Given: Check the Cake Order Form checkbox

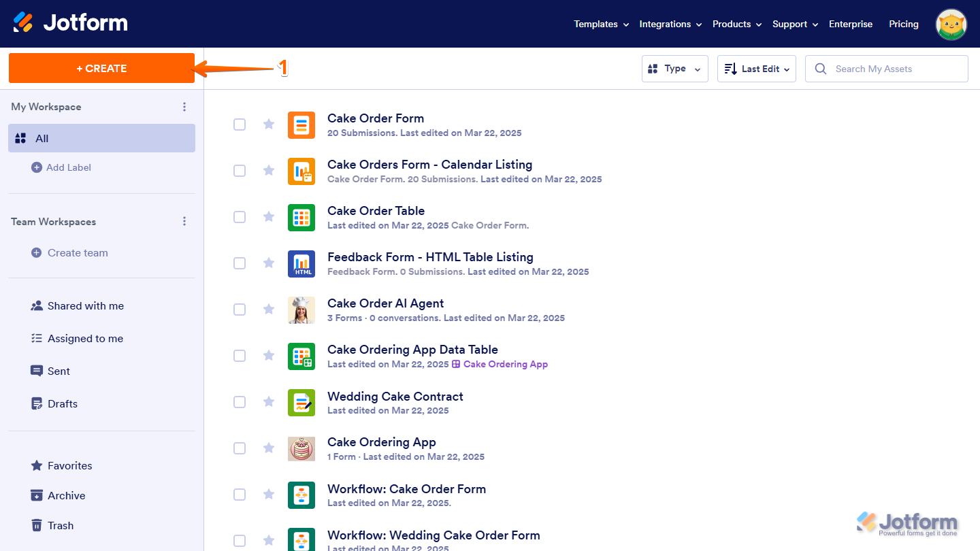Looking at the screenshot, I should click(240, 124).
